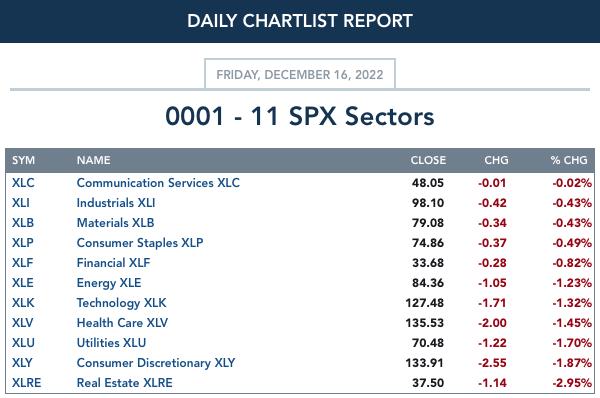Select the Materials XLB link
This screenshot has height=398, width=600.
pos(116,223)
